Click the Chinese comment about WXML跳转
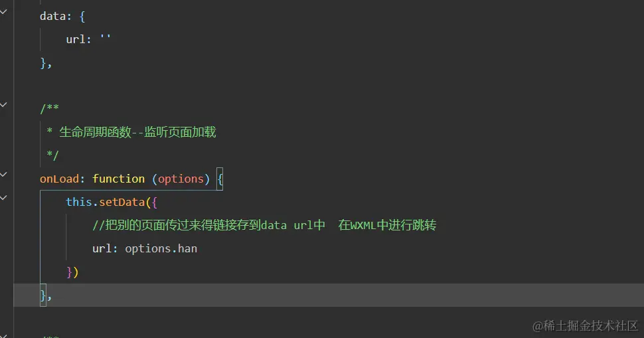644x338 pixels. tap(266, 225)
